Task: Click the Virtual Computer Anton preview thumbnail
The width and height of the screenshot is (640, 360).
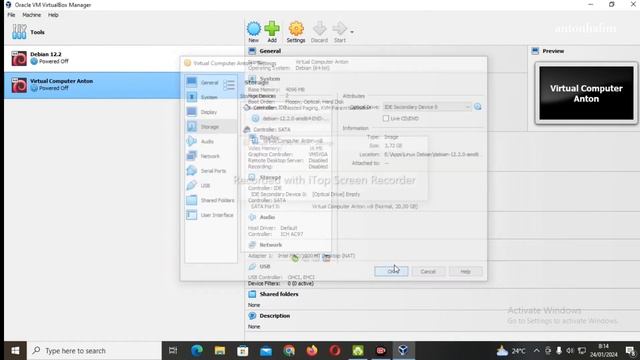Action: (x=586, y=93)
